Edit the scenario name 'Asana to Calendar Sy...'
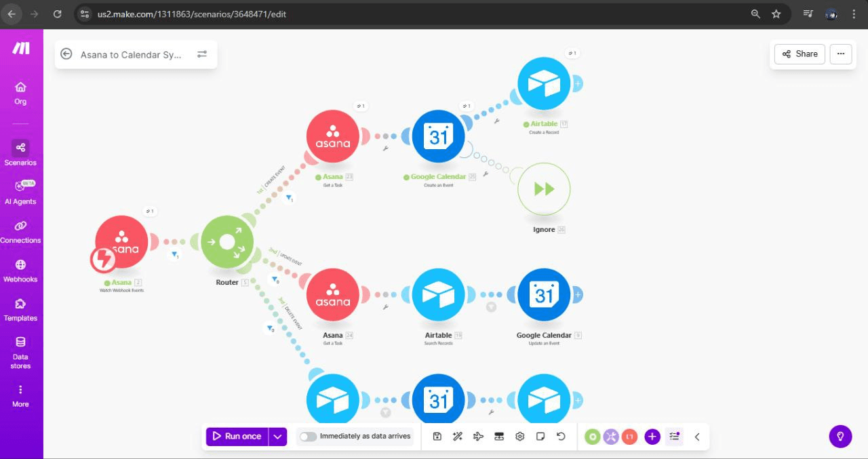 131,55
